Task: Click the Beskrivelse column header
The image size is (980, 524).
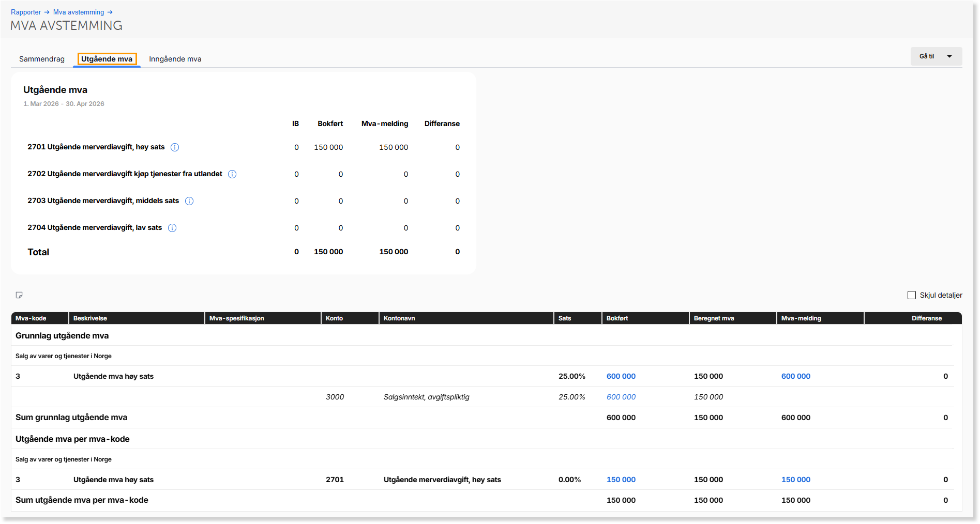Action: coord(137,318)
